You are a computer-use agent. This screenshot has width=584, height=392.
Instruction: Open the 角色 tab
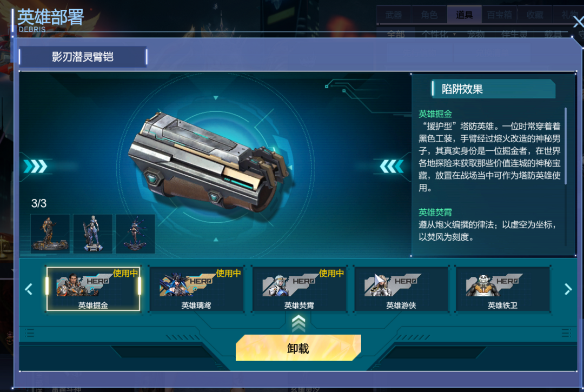click(x=429, y=15)
